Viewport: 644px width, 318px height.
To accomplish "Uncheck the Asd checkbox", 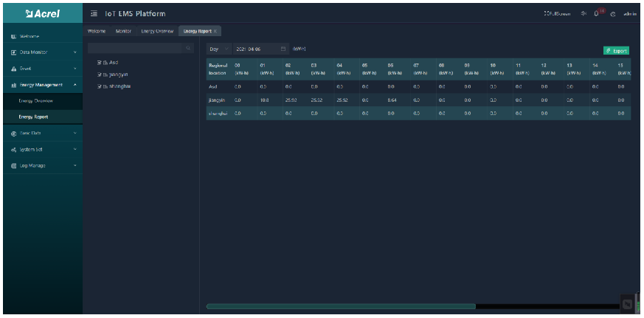I will click(100, 63).
